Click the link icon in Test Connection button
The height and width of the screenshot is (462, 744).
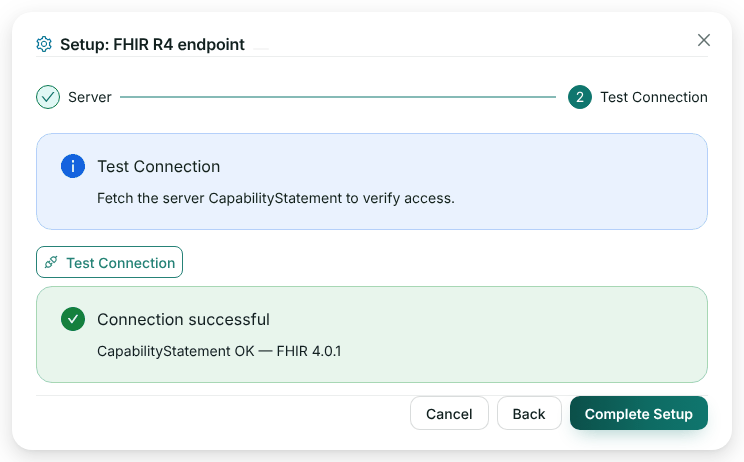(x=51, y=262)
